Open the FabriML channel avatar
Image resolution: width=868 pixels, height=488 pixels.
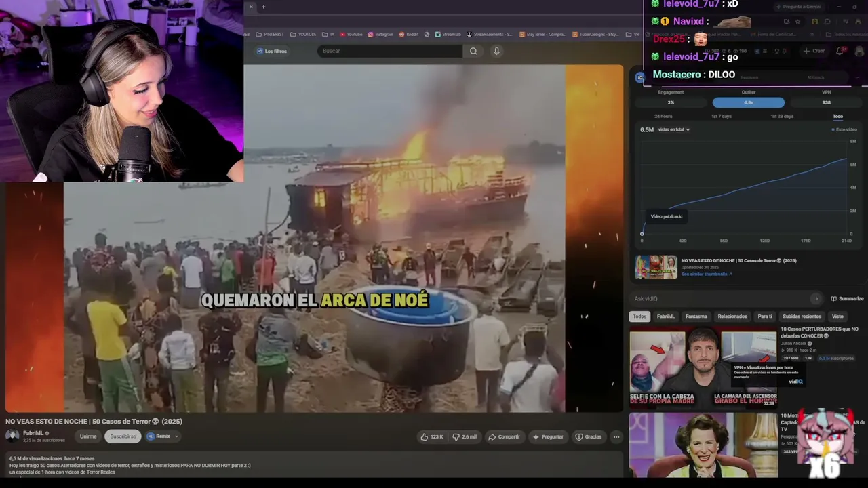coord(12,436)
